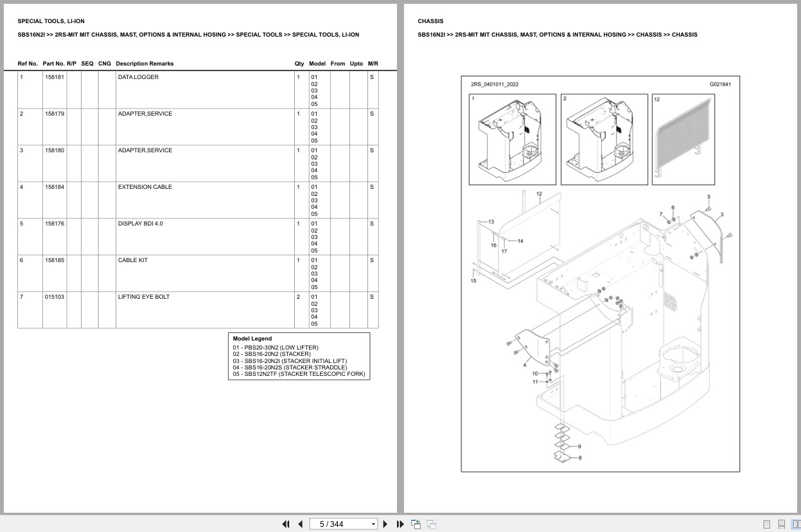Select EXTENSION CABLE description
This screenshot has width=801, height=532.
145,187
